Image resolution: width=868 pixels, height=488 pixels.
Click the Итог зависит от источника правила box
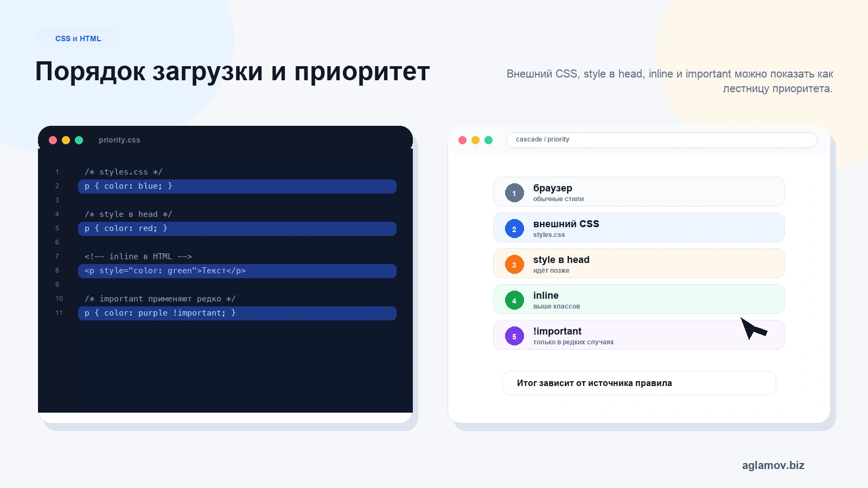(639, 383)
